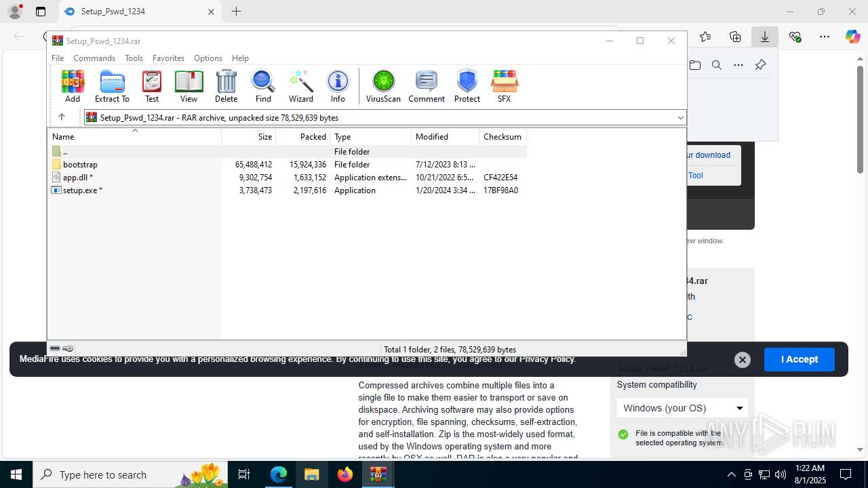Click the 65,488,412 size value
The image size is (868, 488).
(x=254, y=165)
